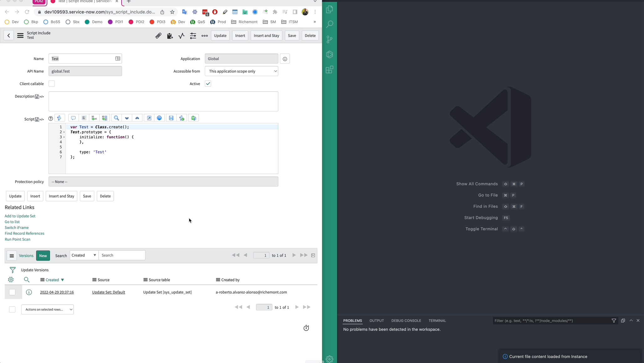Open Created column header menu
This screenshot has height=363, width=644.
tap(42, 280)
